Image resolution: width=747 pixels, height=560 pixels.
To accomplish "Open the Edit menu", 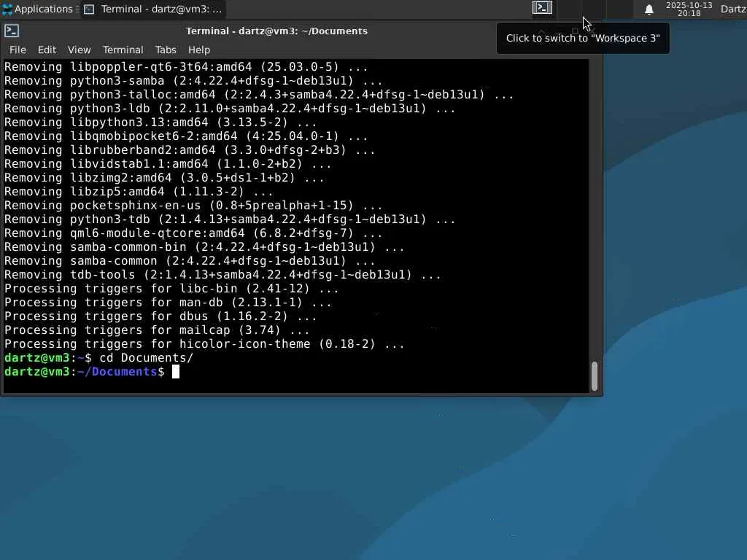I will [x=47, y=50].
